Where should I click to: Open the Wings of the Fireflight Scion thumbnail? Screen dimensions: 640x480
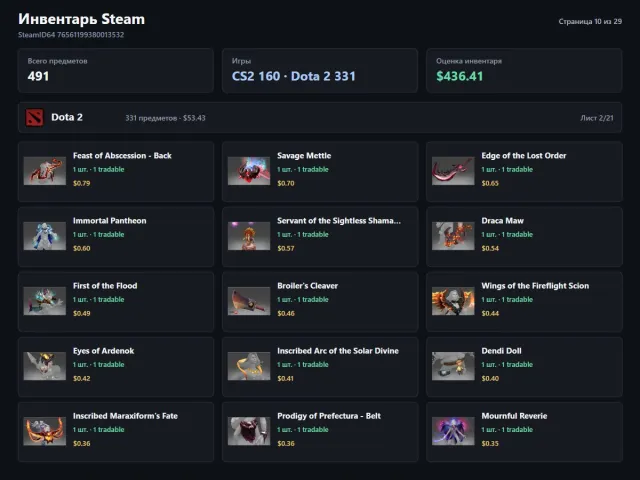[453, 301]
